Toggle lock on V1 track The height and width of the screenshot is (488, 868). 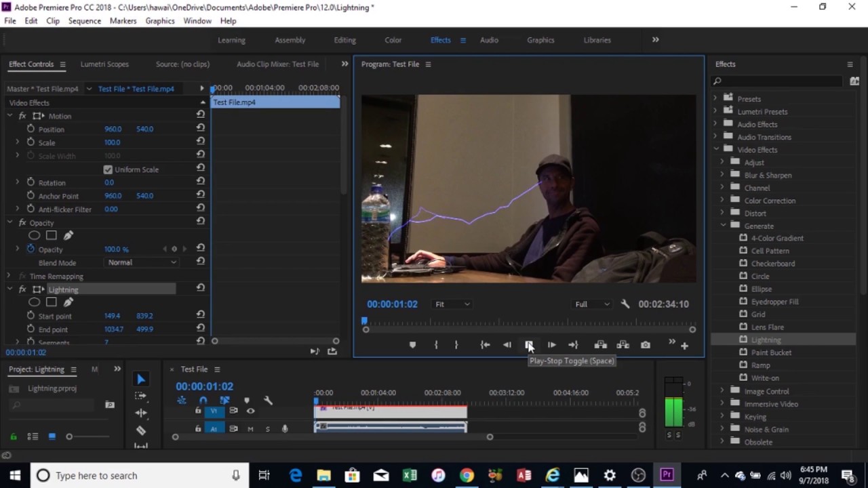point(198,411)
